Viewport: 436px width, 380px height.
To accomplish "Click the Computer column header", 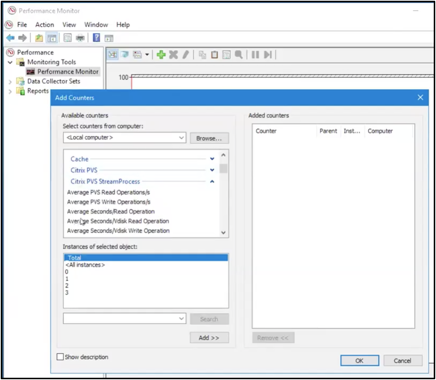I will (x=380, y=131).
